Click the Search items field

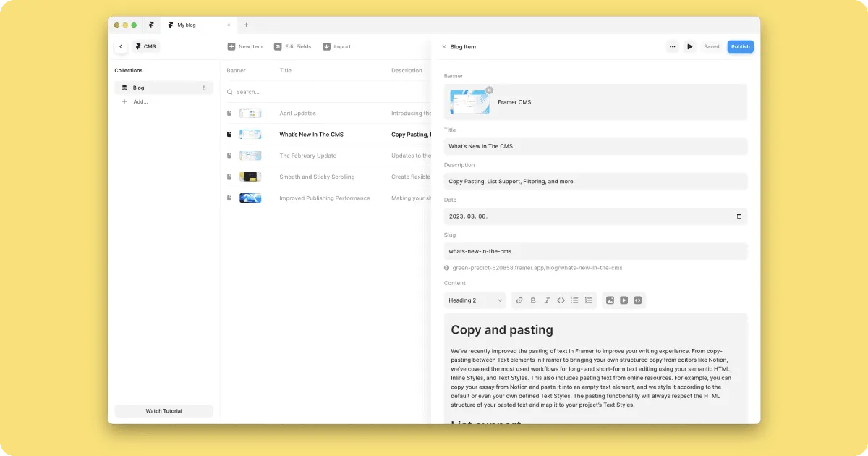pos(325,92)
